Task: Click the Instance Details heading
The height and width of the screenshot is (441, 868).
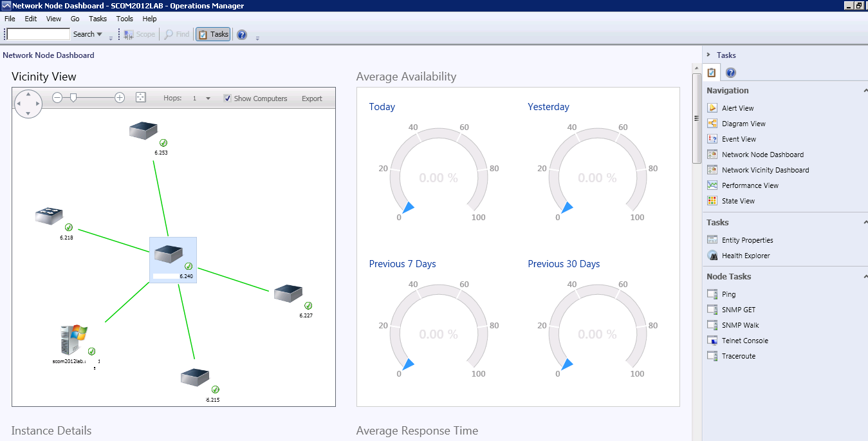Action: pos(51,431)
